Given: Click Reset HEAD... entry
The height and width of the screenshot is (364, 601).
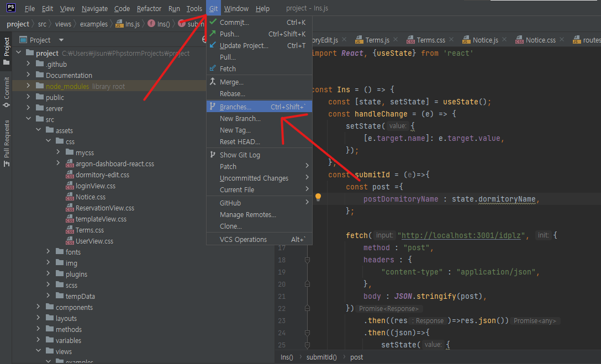Looking at the screenshot, I should (259, 142).
